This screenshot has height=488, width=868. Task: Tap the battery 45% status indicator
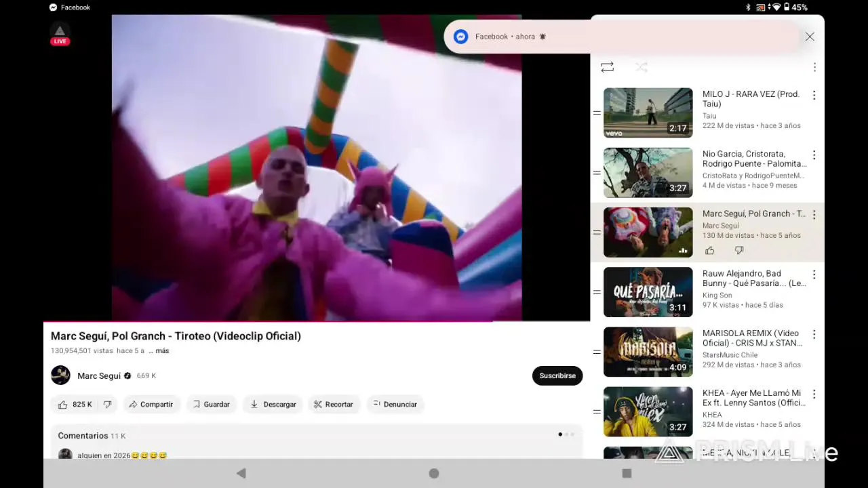[795, 7]
